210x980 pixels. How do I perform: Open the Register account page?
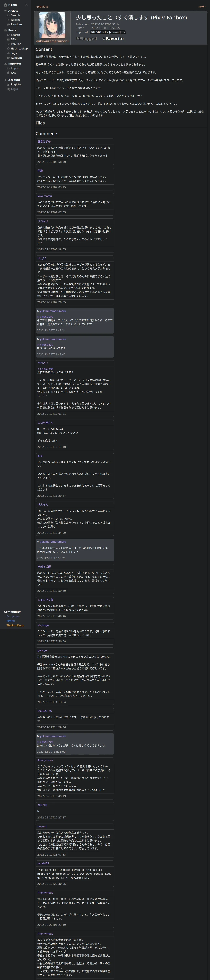pyautogui.click(x=16, y=84)
